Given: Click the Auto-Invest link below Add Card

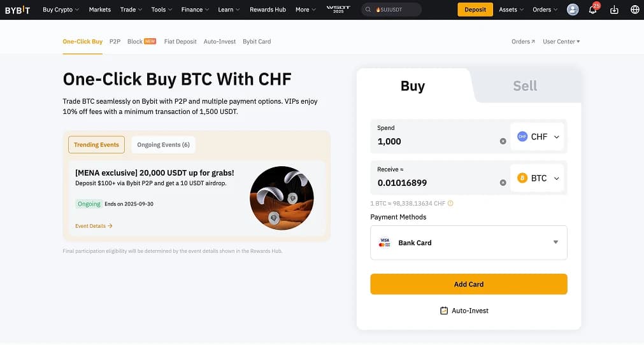Looking at the screenshot, I should point(469,311).
